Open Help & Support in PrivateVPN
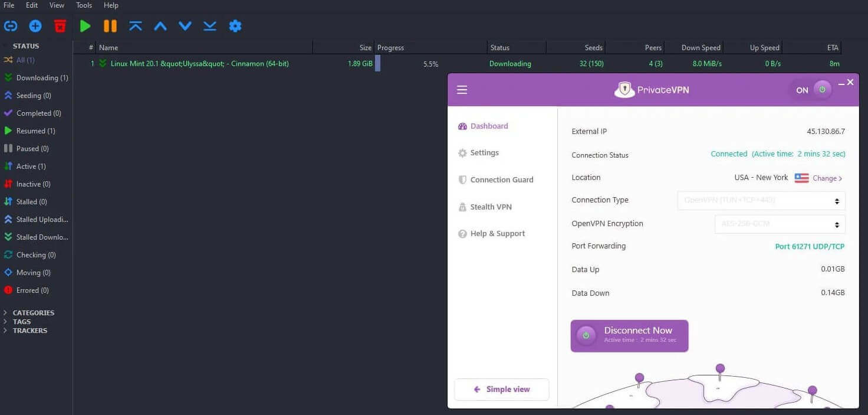This screenshot has height=415, width=868. click(x=491, y=234)
